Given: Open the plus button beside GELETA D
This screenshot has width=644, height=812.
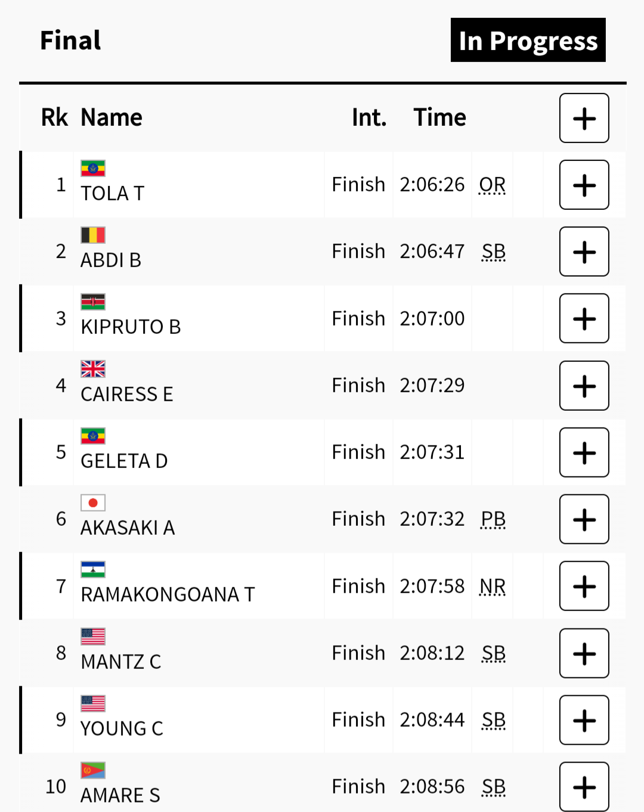Looking at the screenshot, I should [584, 453].
